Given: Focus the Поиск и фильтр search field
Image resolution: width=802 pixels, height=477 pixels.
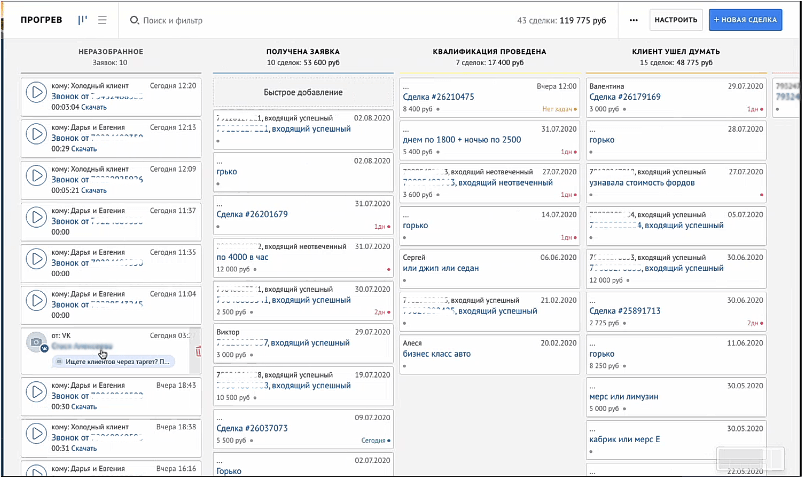Looking at the screenshot, I should (173, 20).
